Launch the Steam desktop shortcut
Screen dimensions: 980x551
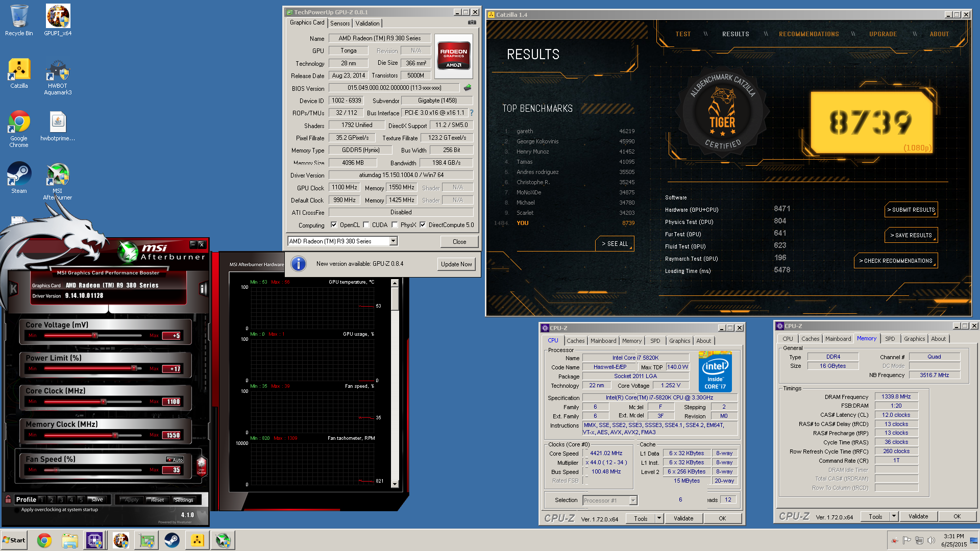pyautogui.click(x=19, y=178)
